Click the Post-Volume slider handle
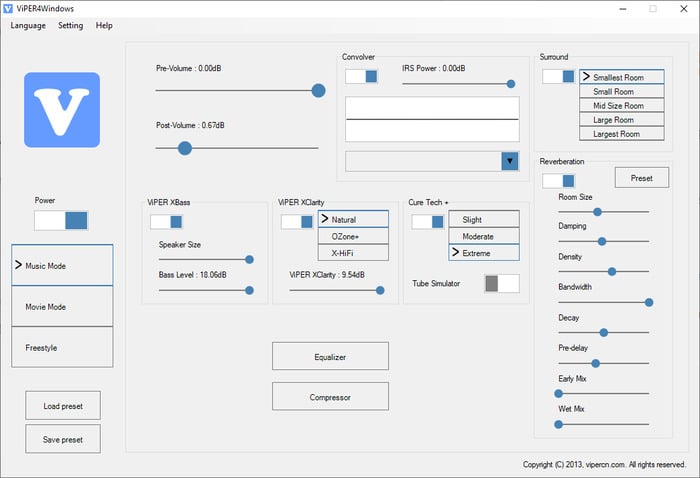Screen dimensions: 700x478 [185, 148]
